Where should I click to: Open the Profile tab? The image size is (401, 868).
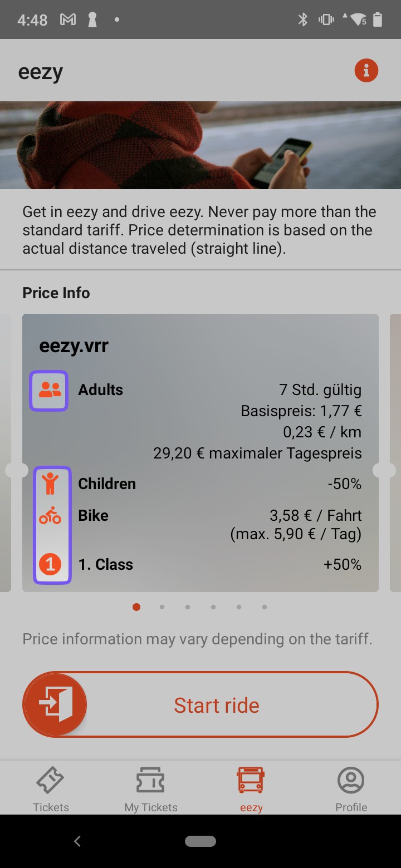point(351,789)
